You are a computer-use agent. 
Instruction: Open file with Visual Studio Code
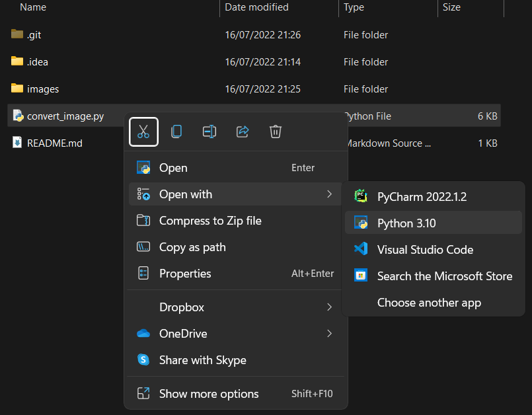434,249
